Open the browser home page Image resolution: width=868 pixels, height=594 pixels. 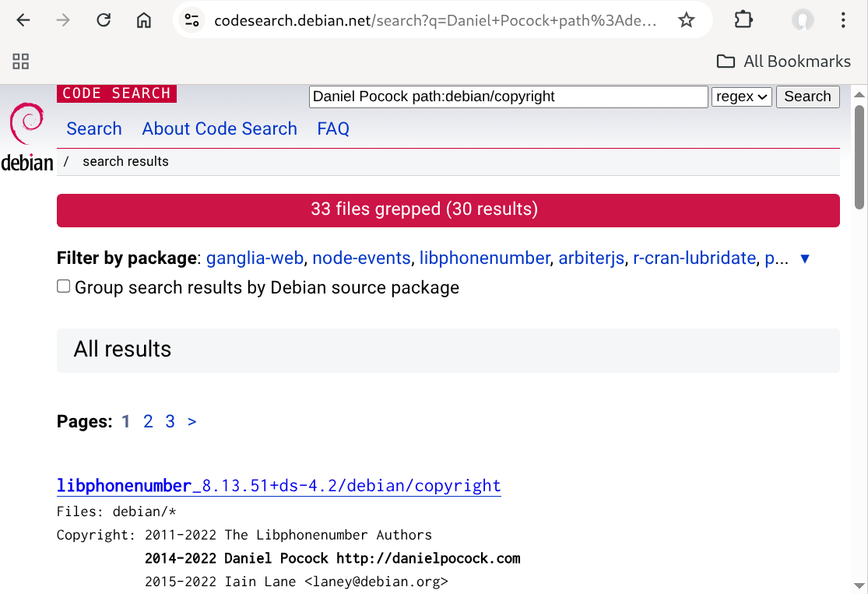point(144,20)
